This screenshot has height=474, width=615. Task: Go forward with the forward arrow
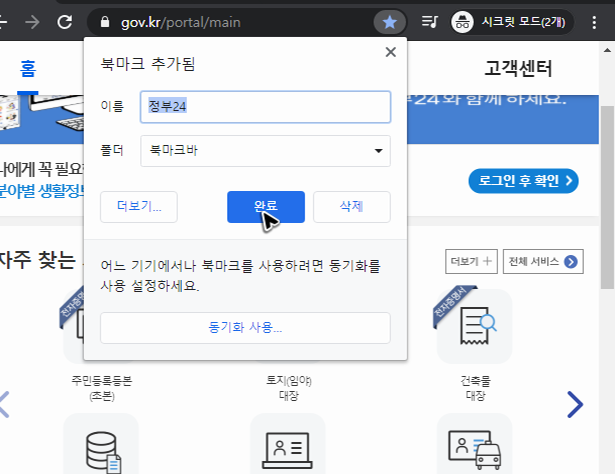tap(32, 22)
